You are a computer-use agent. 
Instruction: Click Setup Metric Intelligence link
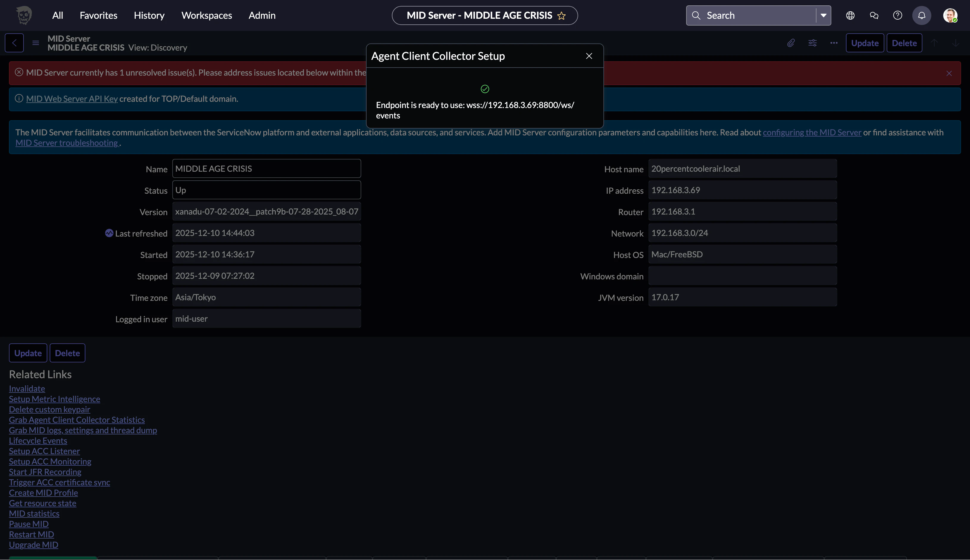pos(55,399)
